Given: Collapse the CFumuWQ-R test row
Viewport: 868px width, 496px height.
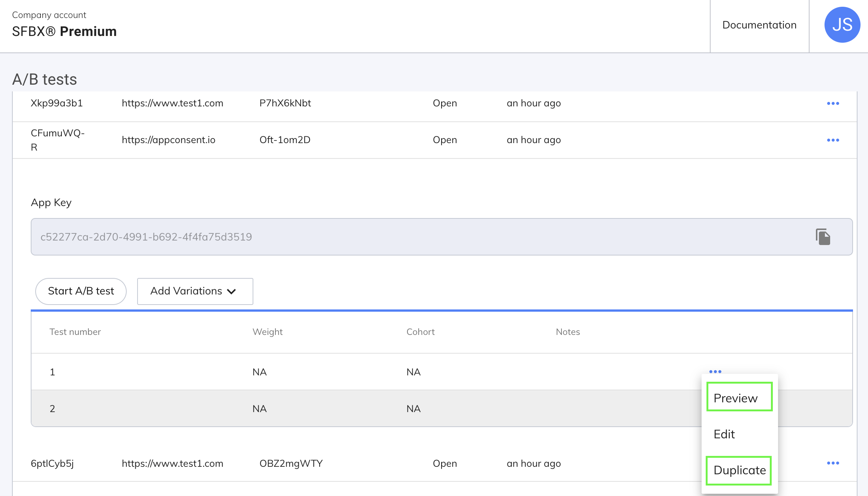Looking at the screenshot, I should (57, 140).
